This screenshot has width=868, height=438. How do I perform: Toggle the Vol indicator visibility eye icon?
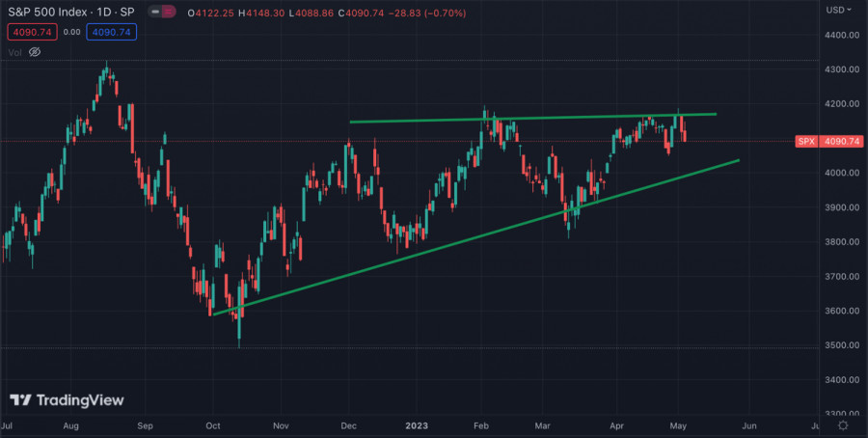tap(35, 52)
